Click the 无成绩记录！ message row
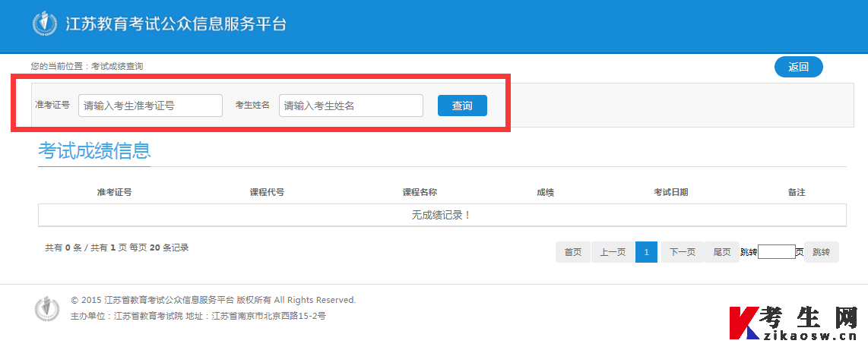 (442, 215)
